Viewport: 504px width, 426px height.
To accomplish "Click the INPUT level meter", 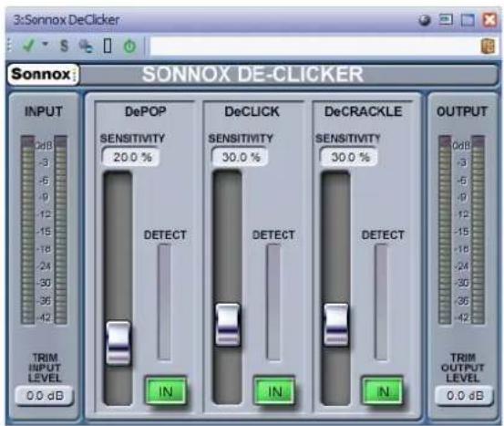I will (44, 230).
